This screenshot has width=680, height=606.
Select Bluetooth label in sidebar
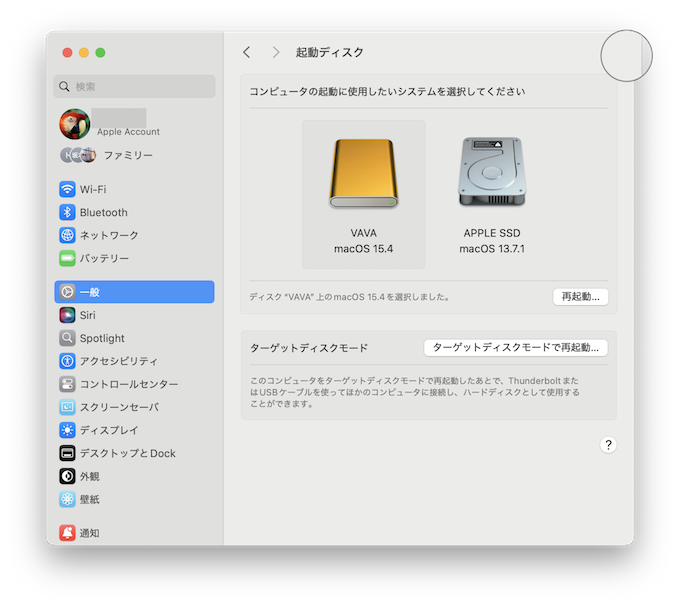click(x=104, y=213)
